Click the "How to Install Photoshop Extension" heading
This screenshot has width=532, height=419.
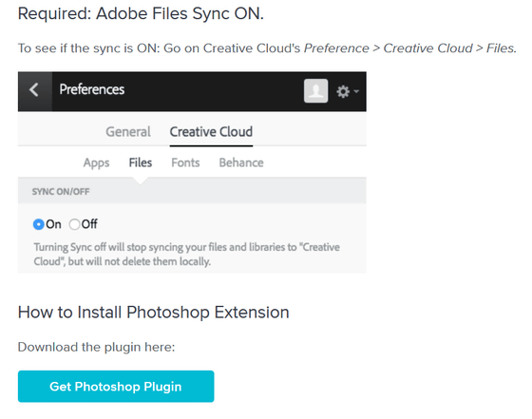(153, 313)
